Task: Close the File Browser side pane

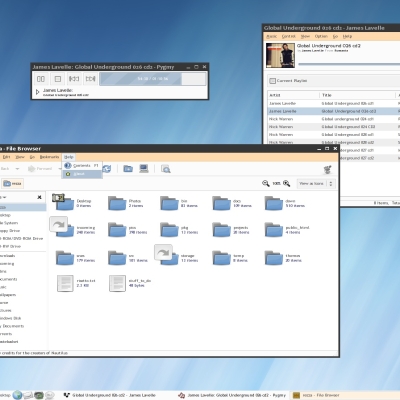Action: point(39,197)
